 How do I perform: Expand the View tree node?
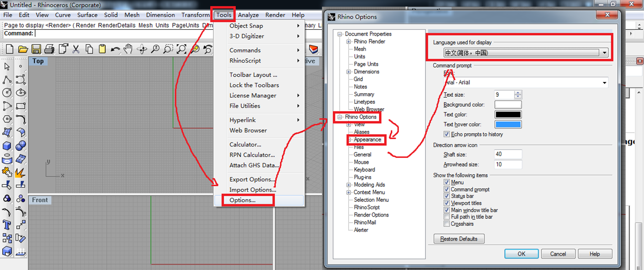point(349,124)
